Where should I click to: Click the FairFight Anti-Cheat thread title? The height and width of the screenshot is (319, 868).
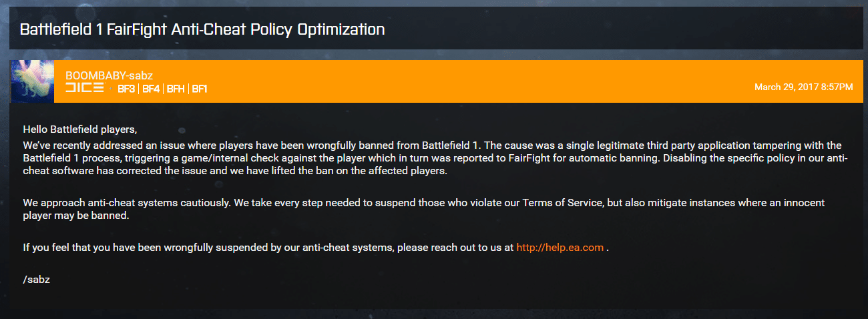coord(202,30)
